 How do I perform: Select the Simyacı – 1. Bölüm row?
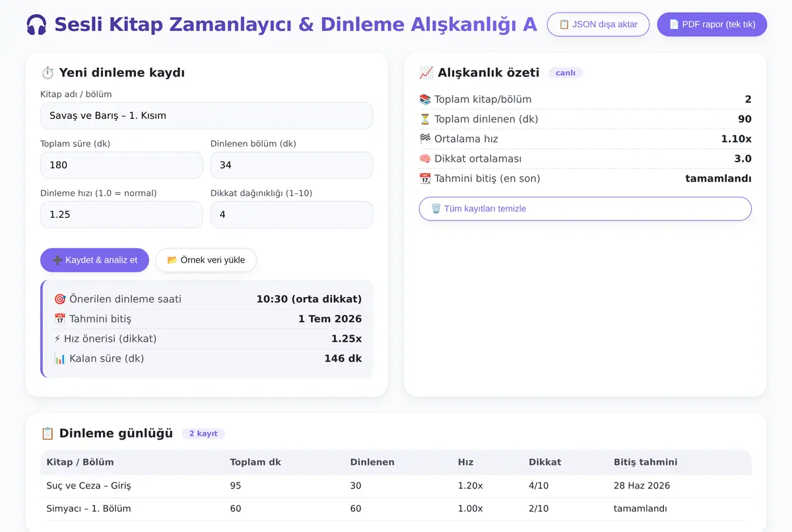pos(396,509)
